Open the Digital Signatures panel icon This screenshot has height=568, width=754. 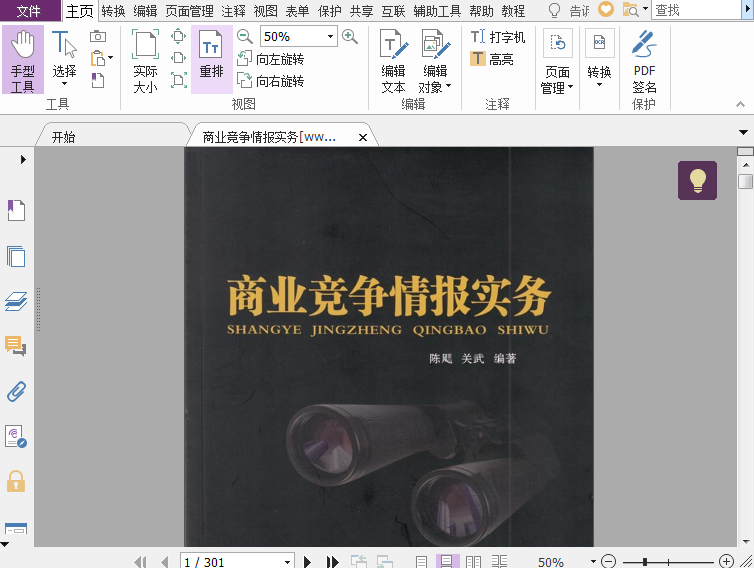coord(16,437)
